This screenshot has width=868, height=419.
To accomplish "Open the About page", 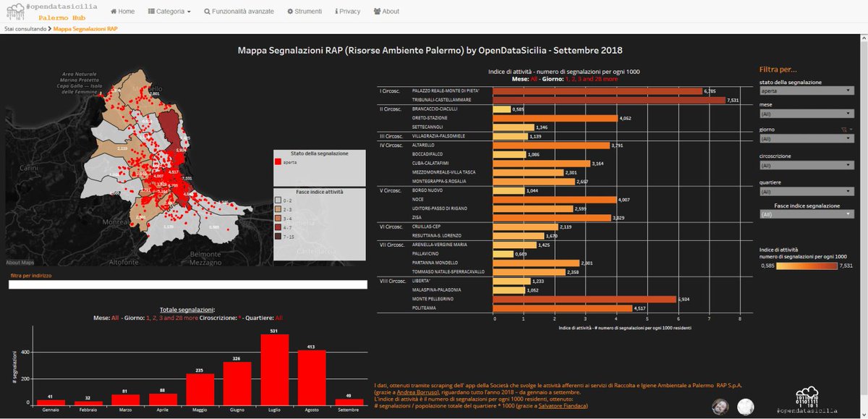I will click(x=386, y=12).
